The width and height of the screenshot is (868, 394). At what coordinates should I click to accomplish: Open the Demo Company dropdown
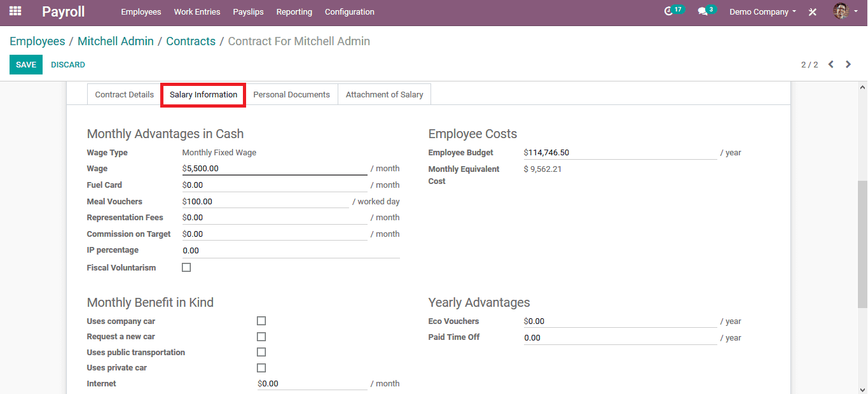pyautogui.click(x=761, y=11)
